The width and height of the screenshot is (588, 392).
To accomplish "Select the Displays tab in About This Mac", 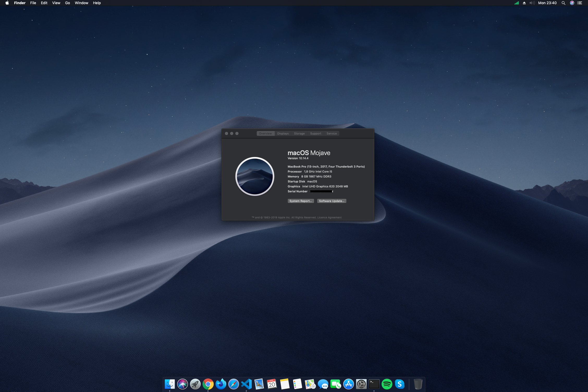I will point(283,133).
